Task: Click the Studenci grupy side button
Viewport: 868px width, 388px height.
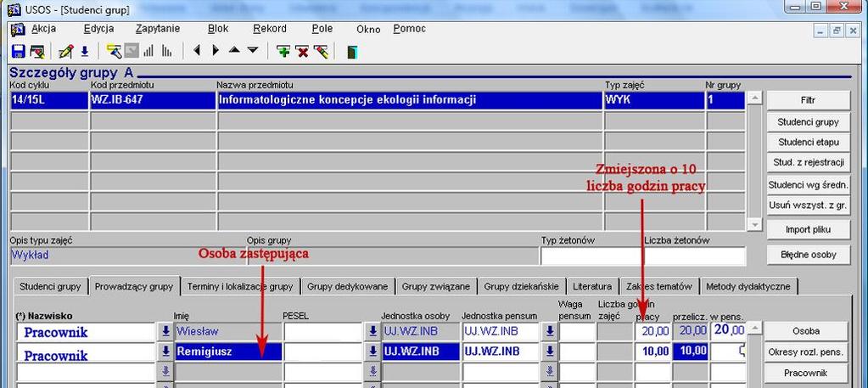Action: pyautogui.click(x=808, y=122)
